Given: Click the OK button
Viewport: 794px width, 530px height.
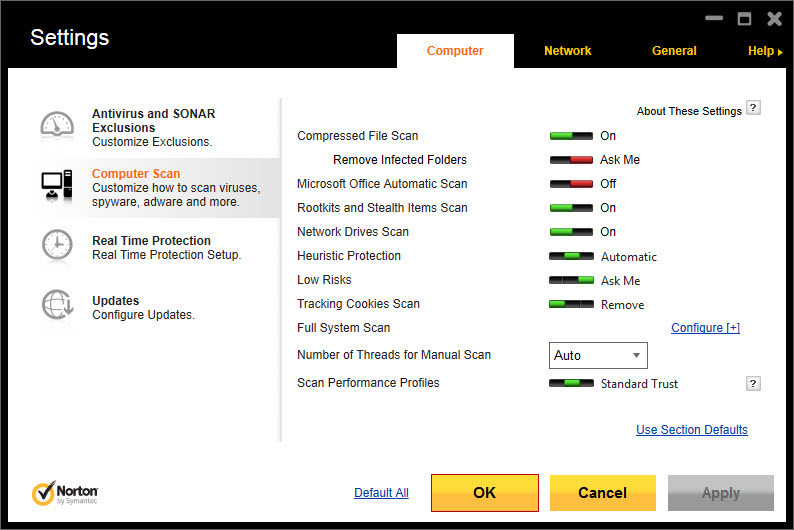Looking at the screenshot, I should pyautogui.click(x=485, y=493).
